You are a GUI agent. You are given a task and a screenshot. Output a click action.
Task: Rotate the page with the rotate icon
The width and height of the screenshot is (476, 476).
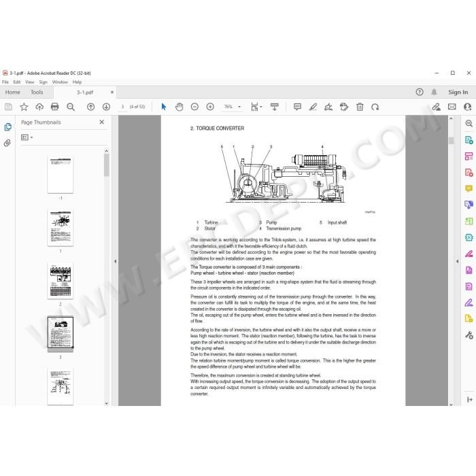(x=375, y=107)
